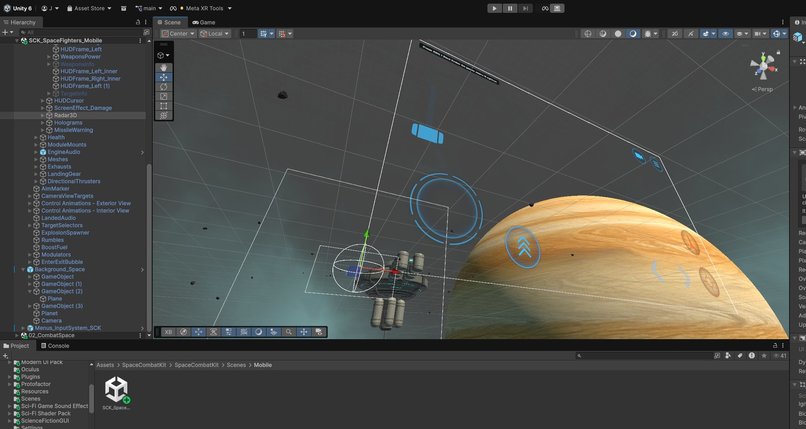Click the SCK_SpaceFighters_Mobile three-dot options

coord(140,40)
